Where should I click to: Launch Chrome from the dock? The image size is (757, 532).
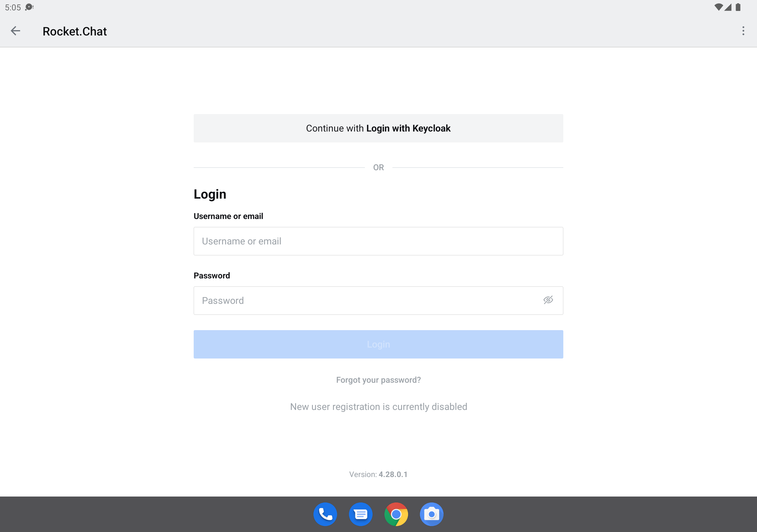pos(396,514)
